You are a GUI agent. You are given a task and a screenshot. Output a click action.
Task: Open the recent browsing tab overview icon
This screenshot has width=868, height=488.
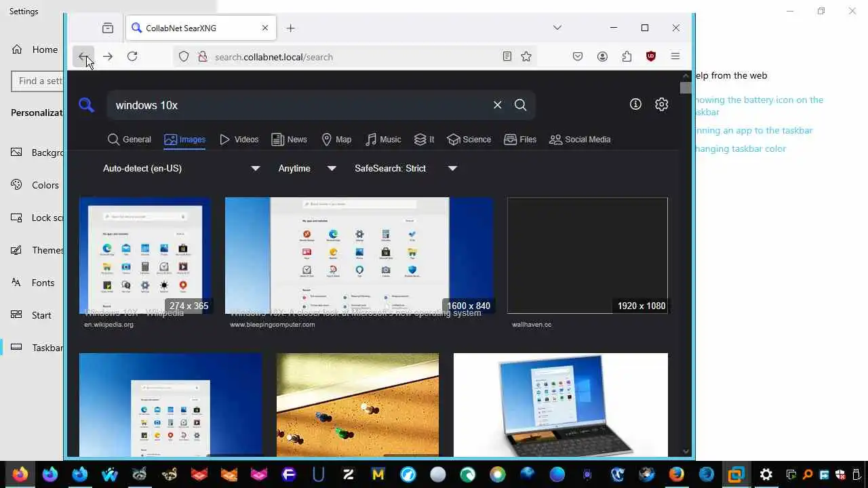click(108, 28)
